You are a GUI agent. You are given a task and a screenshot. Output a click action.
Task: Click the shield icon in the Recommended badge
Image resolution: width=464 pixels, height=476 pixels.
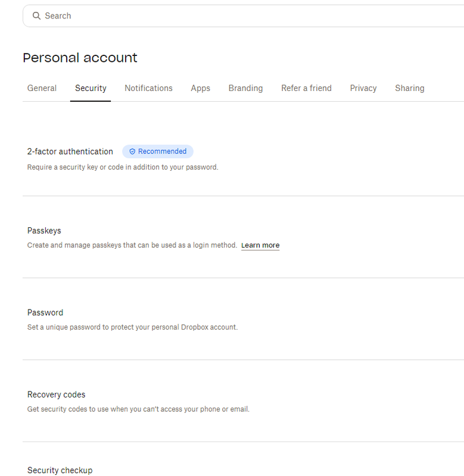click(x=132, y=152)
